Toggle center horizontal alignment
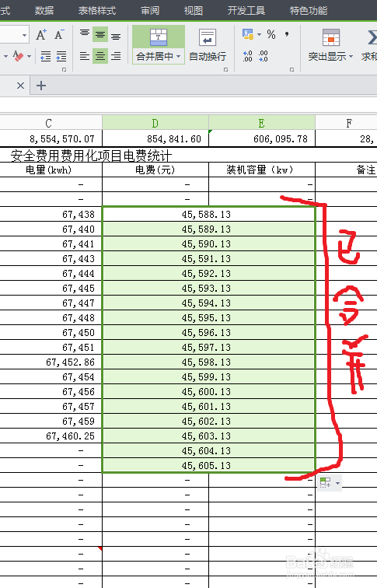Image resolution: width=377 pixels, height=588 pixels. point(100,56)
